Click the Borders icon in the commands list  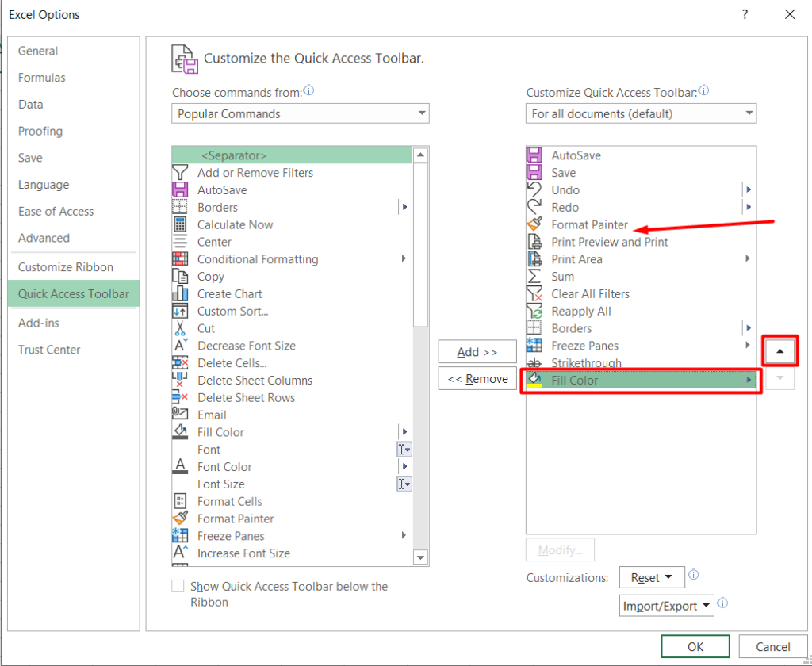pos(180,207)
